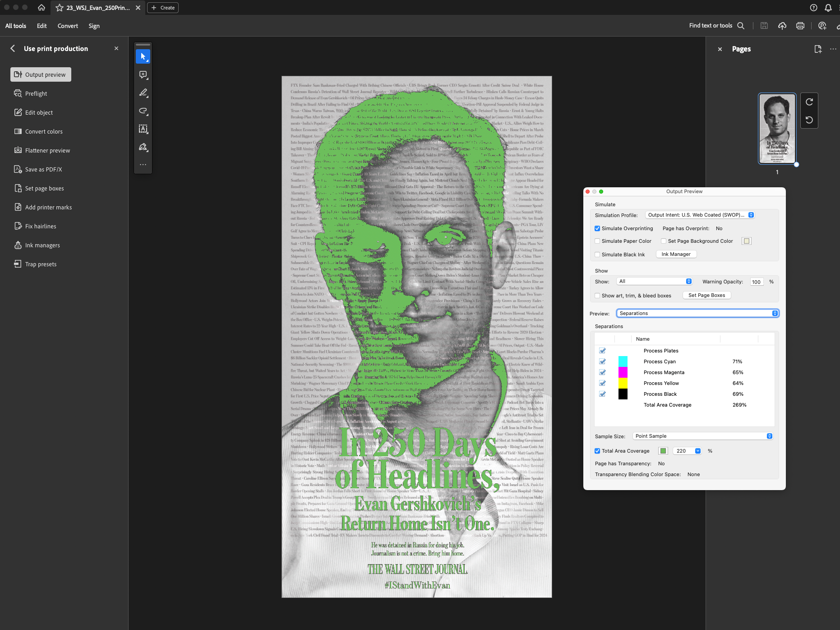Enable Simulate Paper Color checkbox
This screenshot has width=840, height=630.
tap(597, 241)
